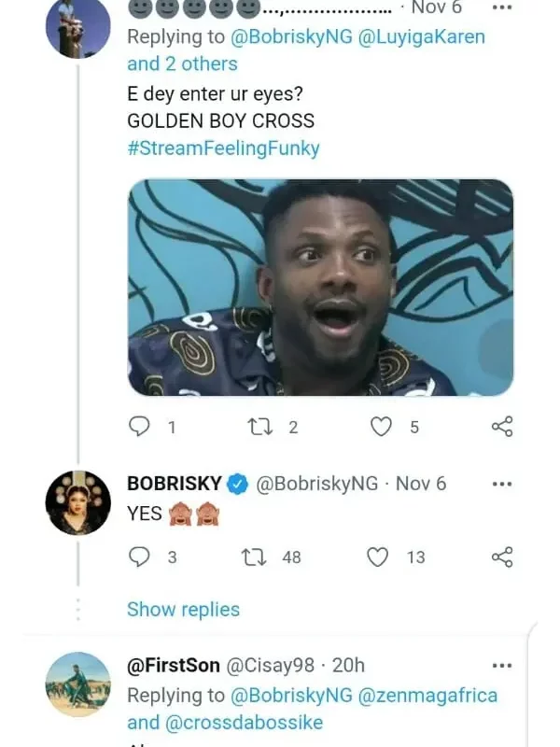The width and height of the screenshot is (560, 747).
Task: Open the @zenmagafrica mention link
Action: (427, 696)
